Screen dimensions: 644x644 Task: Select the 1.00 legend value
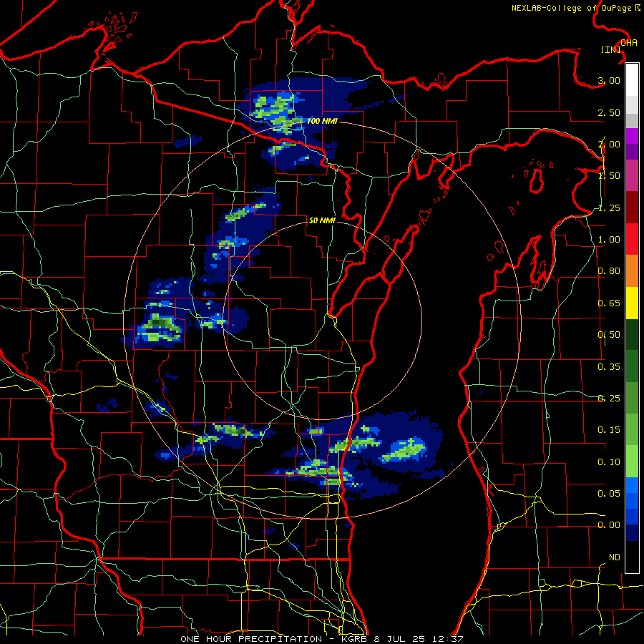coord(609,240)
